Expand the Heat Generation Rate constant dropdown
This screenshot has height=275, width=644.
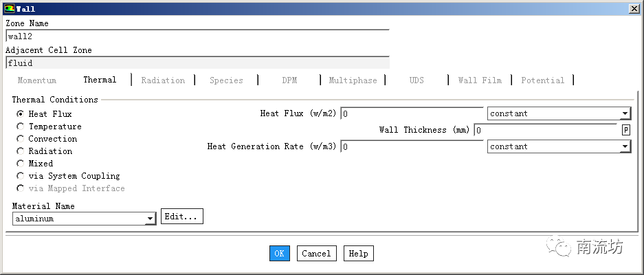click(558, 146)
